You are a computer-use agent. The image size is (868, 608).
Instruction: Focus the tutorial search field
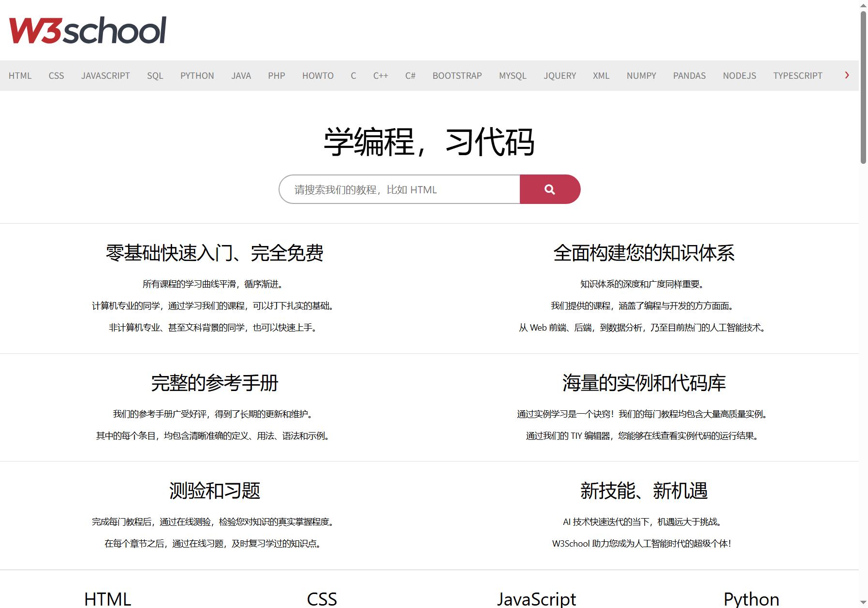[x=399, y=189]
